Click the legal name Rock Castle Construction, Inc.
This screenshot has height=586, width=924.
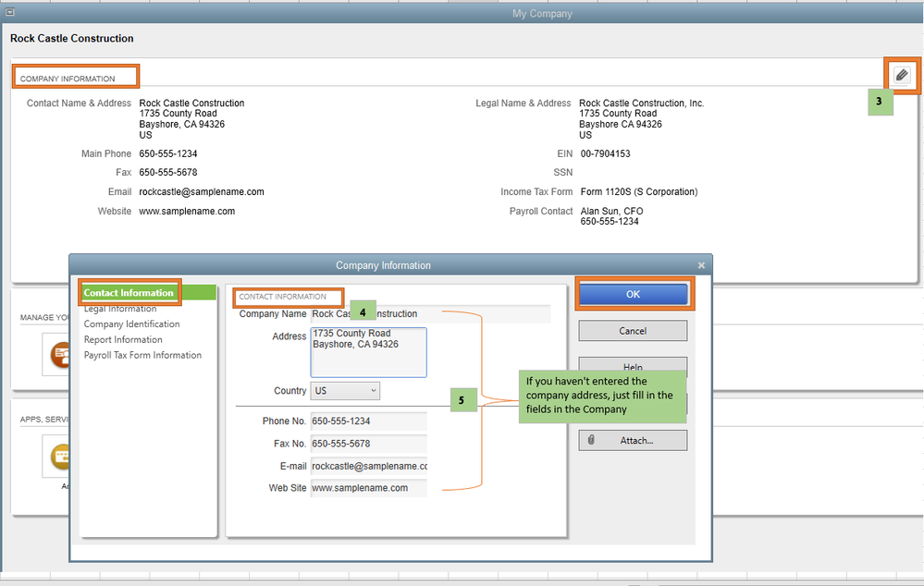pyautogui.click(x=642, y=104)
